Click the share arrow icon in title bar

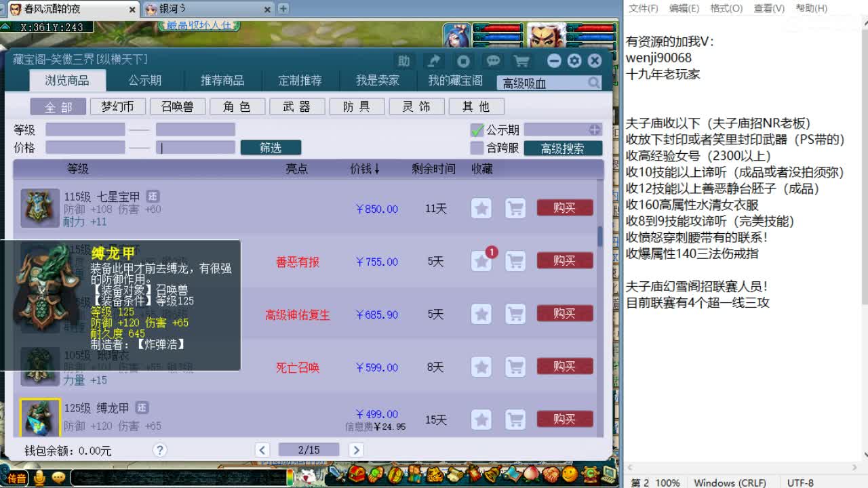click(x=433, y=61)
